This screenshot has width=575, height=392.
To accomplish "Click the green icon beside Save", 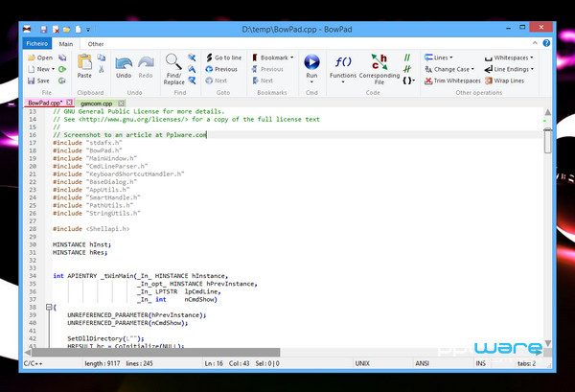I will click(x=62, y=81).
